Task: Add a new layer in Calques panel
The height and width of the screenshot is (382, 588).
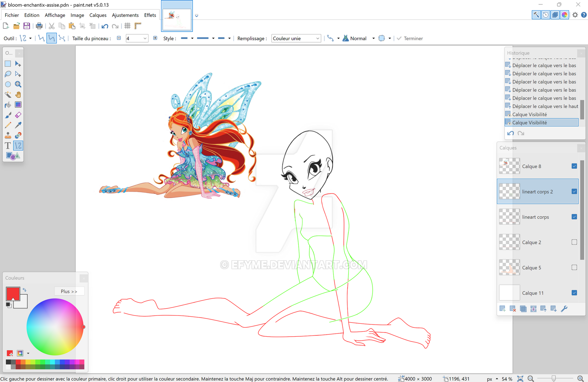Action: click(503, 309)
